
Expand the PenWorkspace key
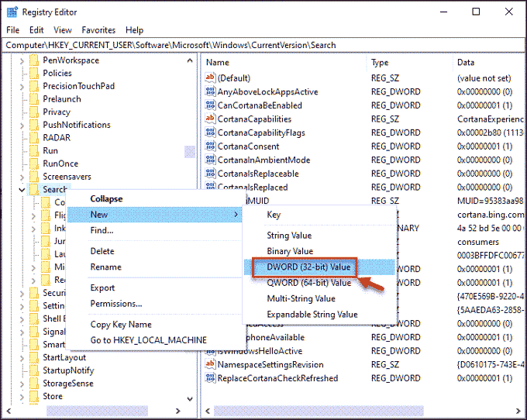pyautogui.click(x=22, y=60)
